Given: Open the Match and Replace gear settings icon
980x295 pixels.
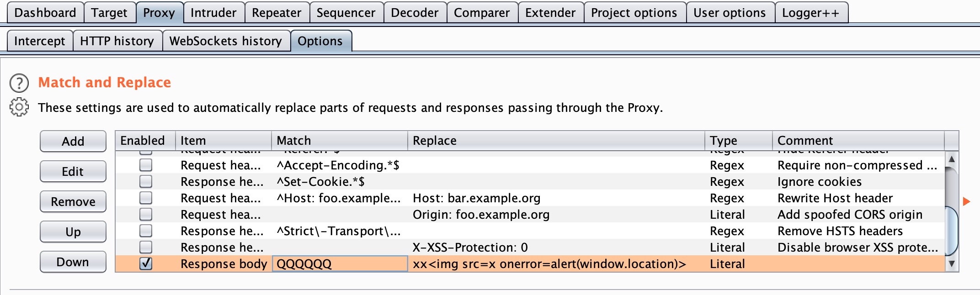Looking at the screenshot, I should tap(19, 107).
